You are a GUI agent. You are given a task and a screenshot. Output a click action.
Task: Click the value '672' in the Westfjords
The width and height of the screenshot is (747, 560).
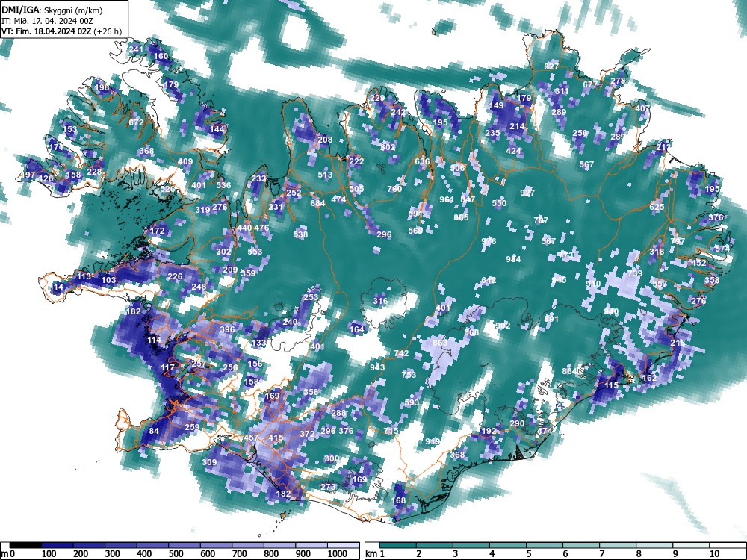click(136, 122)
